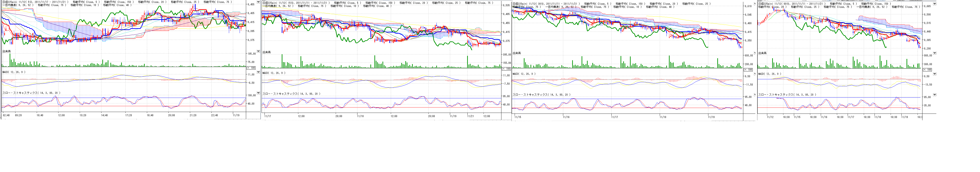Image resolution: width=980 pixels, height=172 pixels.
Task: Click the ×100 volume scale on 5-minute chart
Action: (251, 68)
